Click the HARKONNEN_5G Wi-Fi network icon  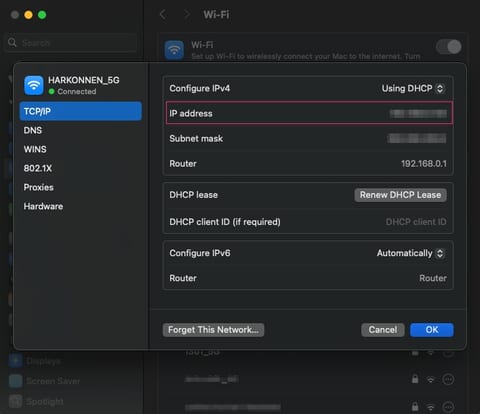(x=34, y=85)
